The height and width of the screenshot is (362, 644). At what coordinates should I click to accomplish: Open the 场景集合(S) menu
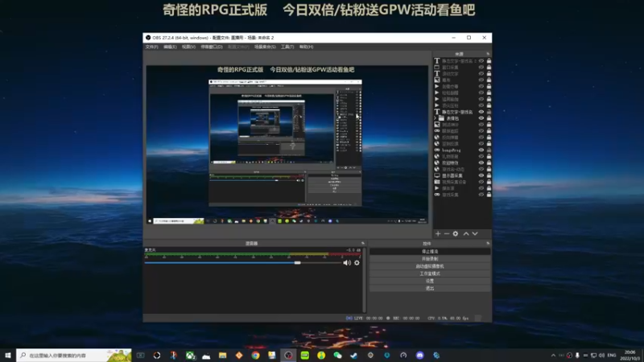coord(265,47)
